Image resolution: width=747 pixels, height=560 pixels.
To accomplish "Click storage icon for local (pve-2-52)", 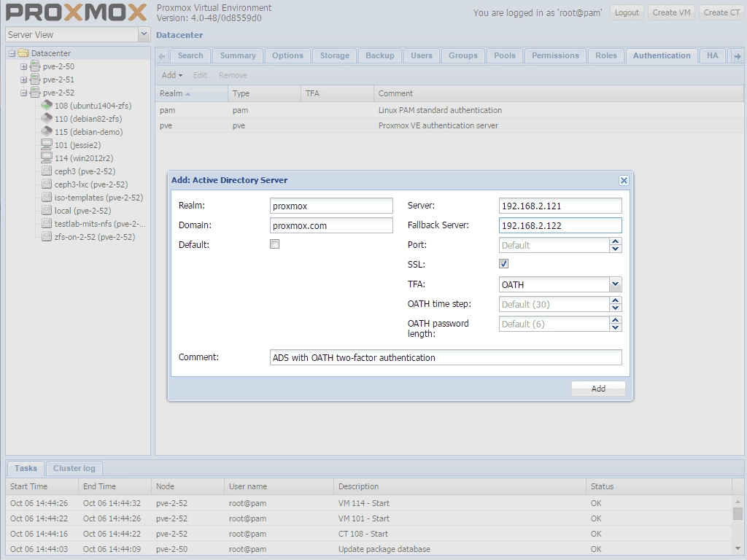I will click(47, 210).
